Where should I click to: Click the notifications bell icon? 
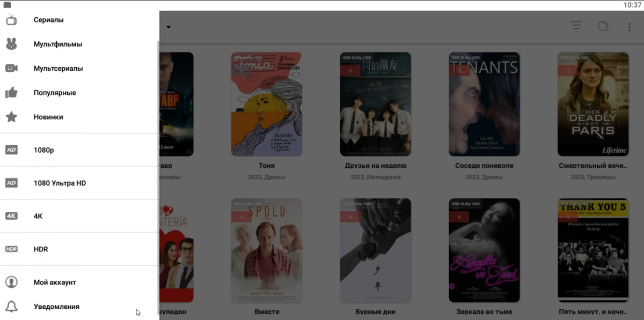tap(11, 307)
